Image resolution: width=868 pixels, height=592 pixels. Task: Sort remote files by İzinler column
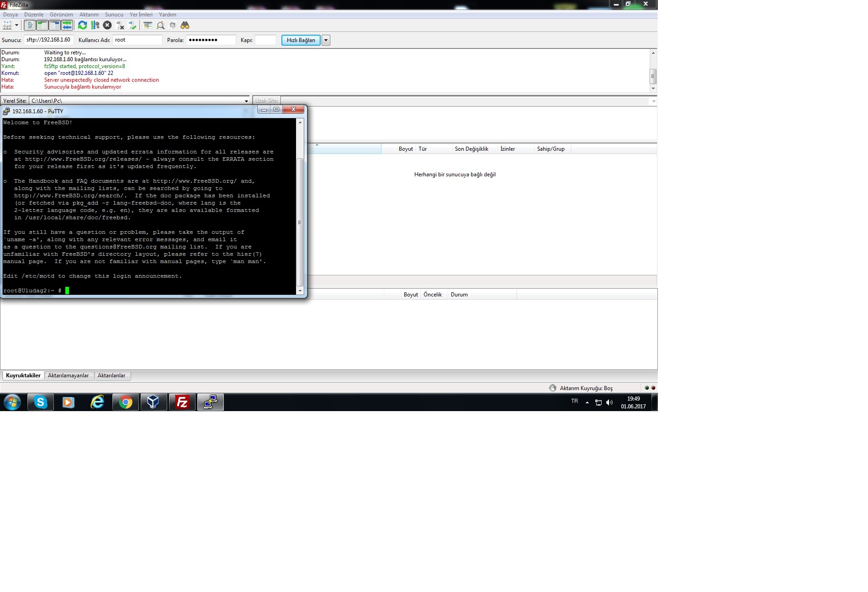(x=516, y=149)
